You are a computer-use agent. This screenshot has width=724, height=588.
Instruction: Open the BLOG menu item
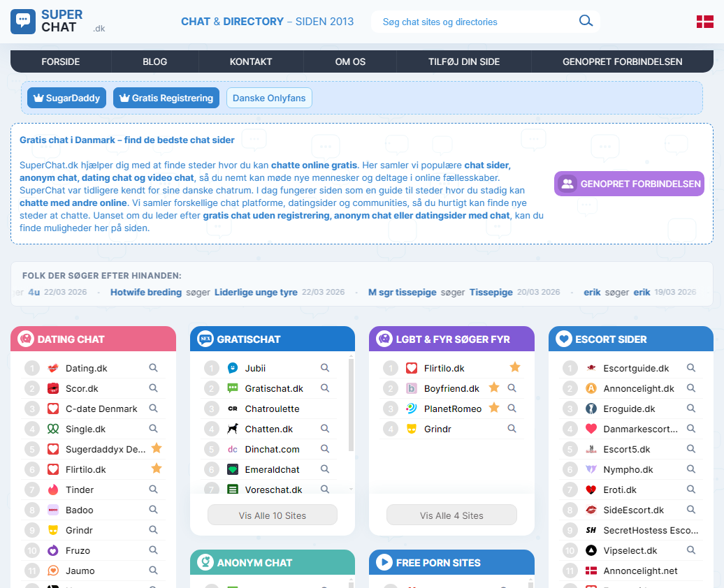(x=154, y=61)
